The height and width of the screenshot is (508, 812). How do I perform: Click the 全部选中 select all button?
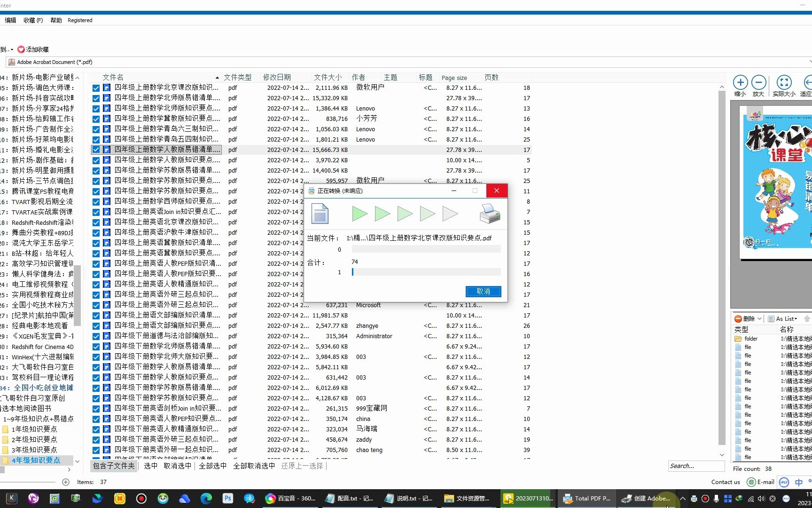pos(213,466)
